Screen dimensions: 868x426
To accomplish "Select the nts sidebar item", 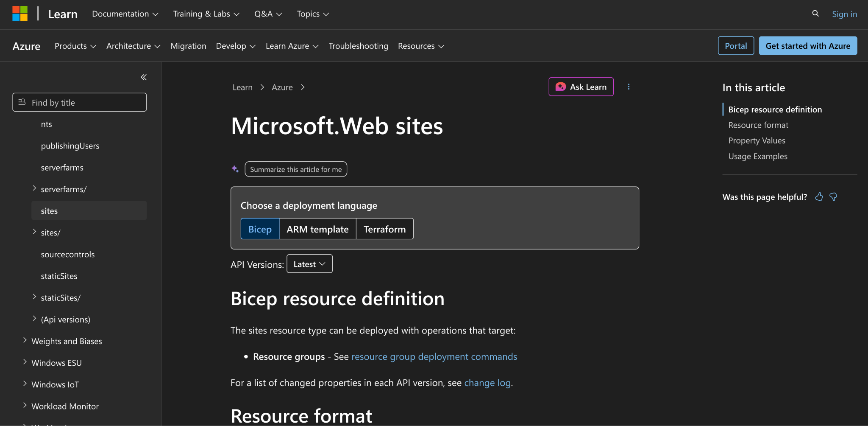I will click(x=46, y=124).
